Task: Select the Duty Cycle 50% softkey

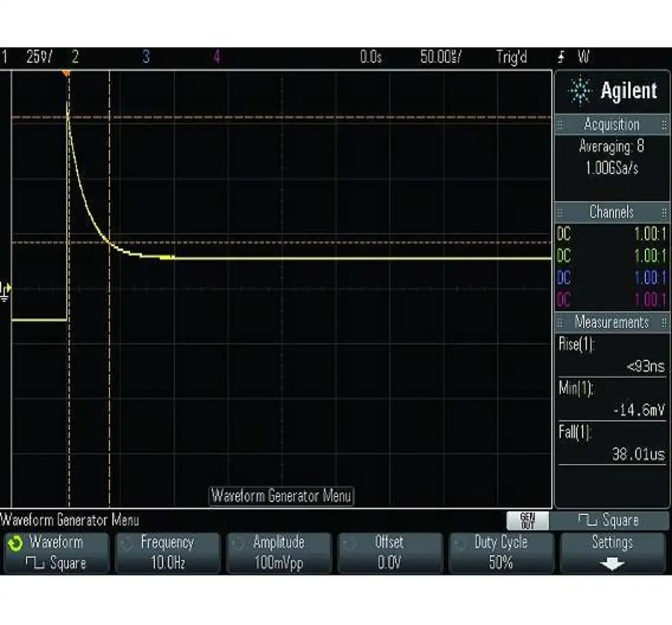Action: (x=501, y=553)
